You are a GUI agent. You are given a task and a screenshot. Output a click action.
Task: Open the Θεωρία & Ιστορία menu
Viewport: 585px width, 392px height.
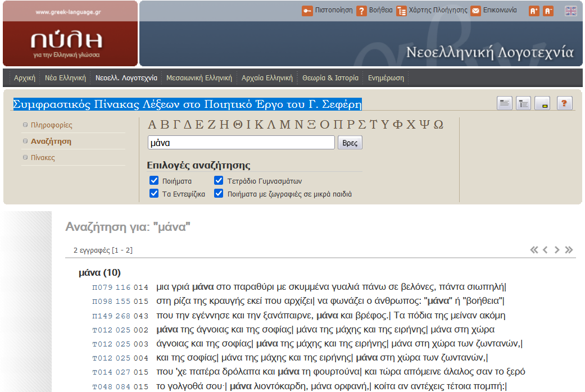(330, 78)
